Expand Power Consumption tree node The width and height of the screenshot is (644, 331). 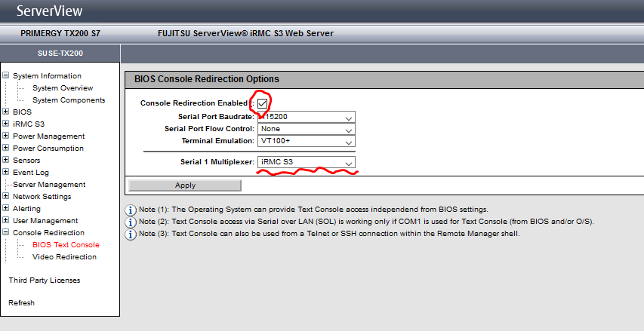pos(5,148)
